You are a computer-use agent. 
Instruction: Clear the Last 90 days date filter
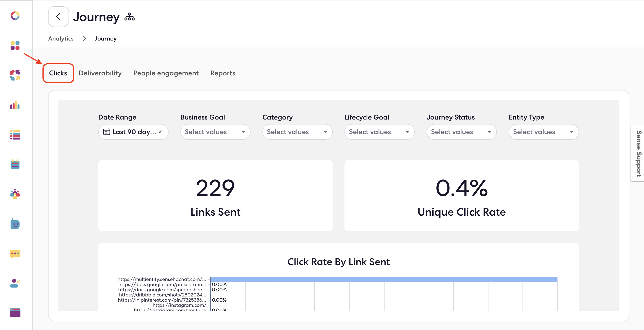coord(160,132)
